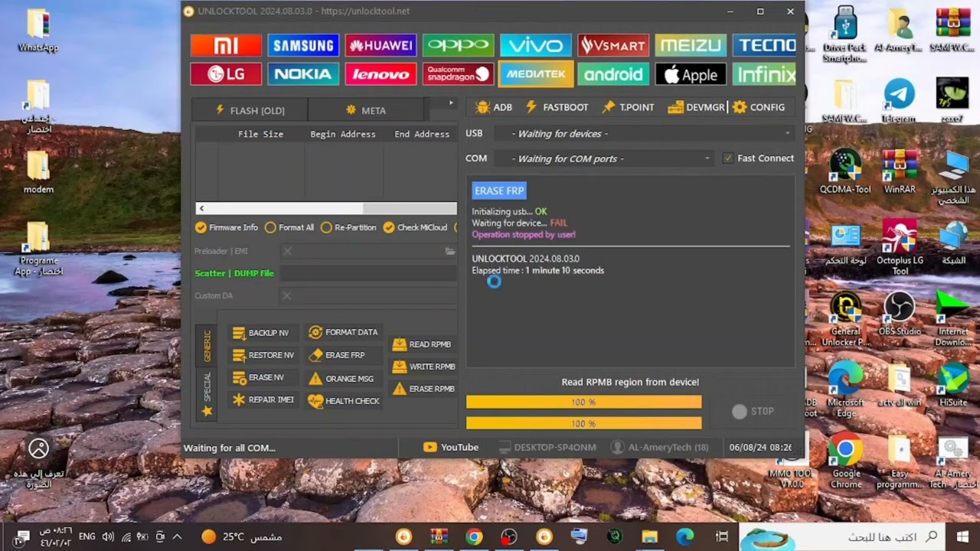Image resolution: width=980 pixels, height=551 pixels.
Task: Browse for Preloader file via folder icon
Action: click(450, 251)
